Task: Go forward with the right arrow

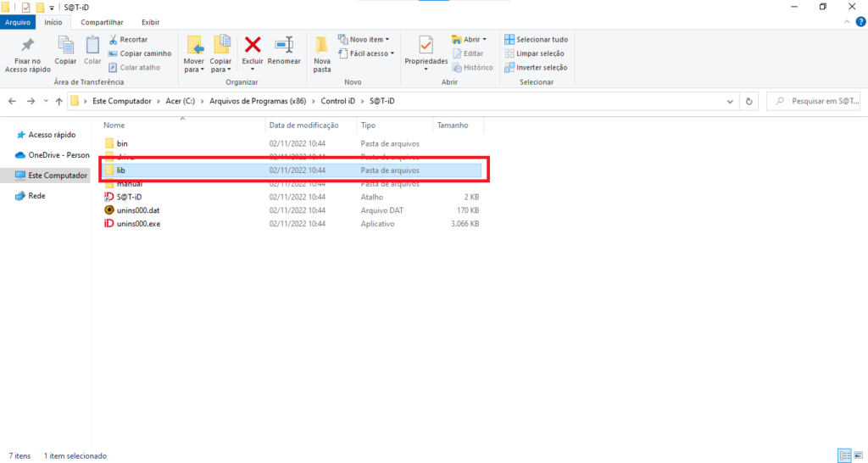Action: (31, 102)
